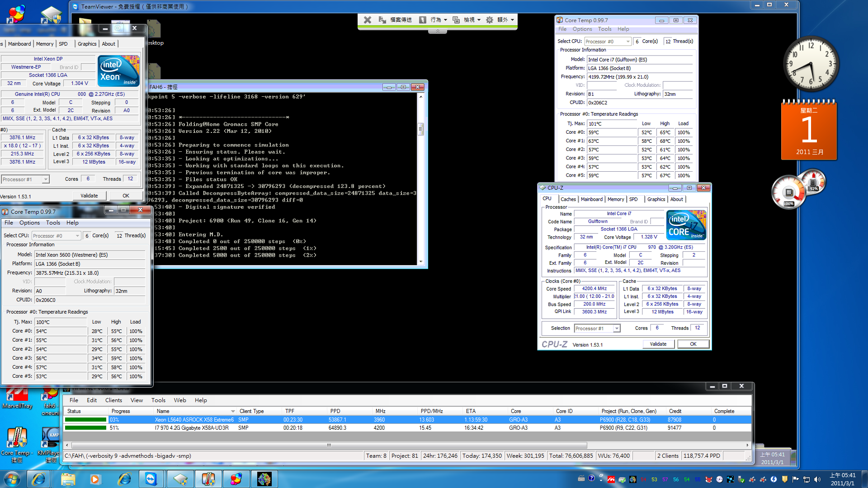Open Options menu in right Core Temp
Viewport: 868px width, 488px height.
(x=582, y=29)
